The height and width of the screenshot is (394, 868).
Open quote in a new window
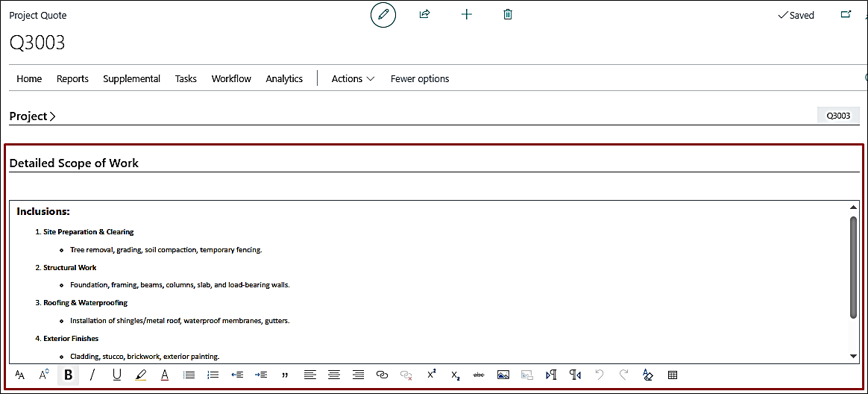point(846,14)
